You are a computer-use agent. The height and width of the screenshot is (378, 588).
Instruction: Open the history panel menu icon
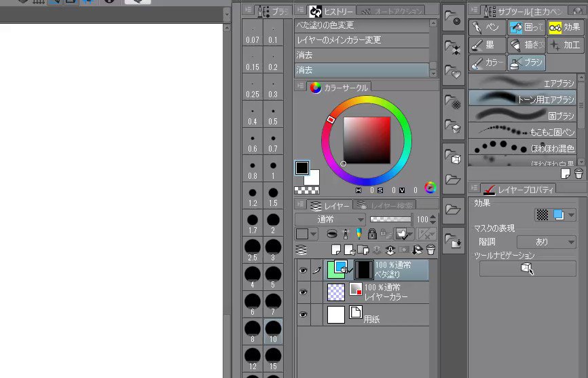coord(300,10)
